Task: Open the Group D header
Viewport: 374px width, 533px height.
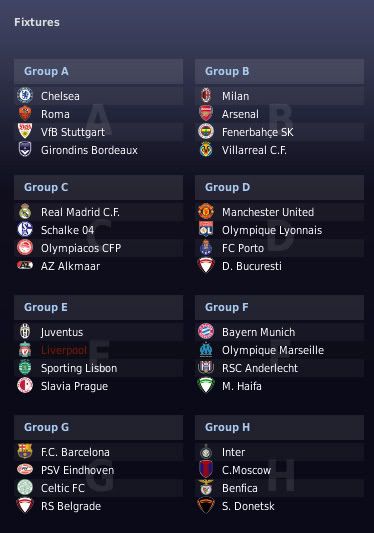Action: pos(279,187)
